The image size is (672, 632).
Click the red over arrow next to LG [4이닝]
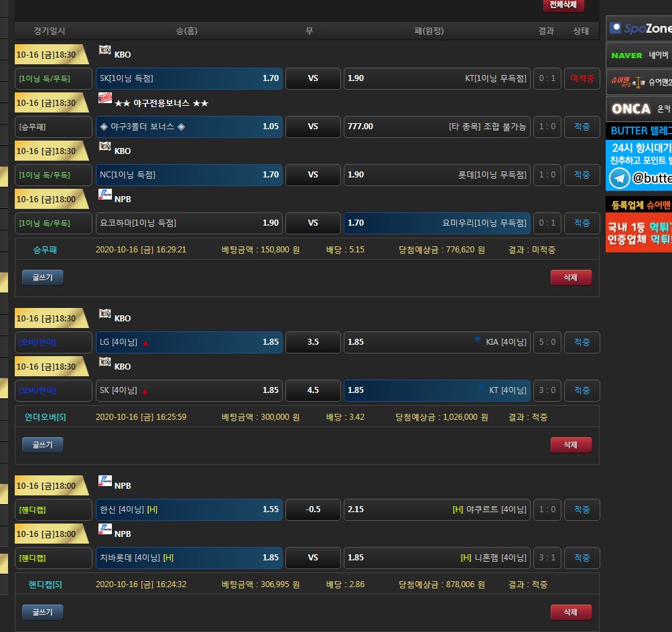pyautogui.click(x=145, y=343)
